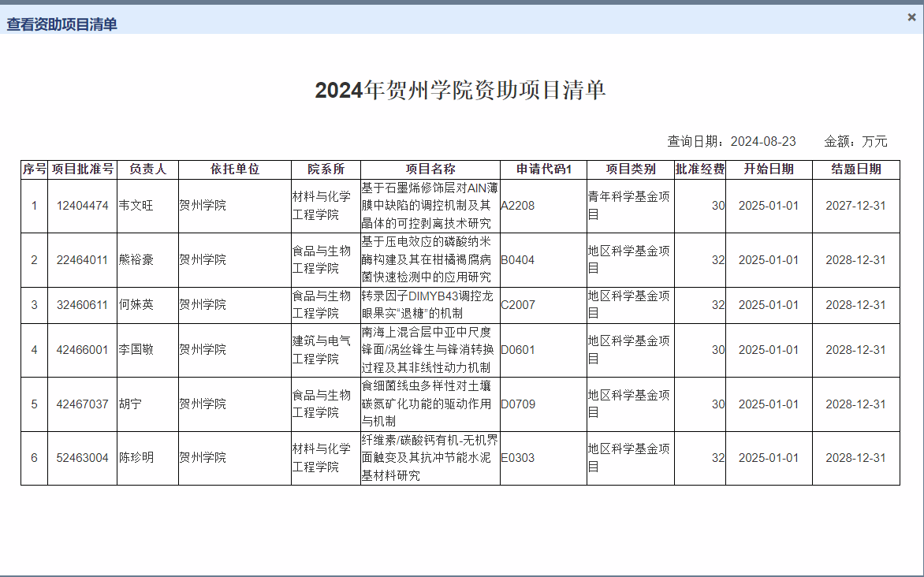Select the cell with name 韦文旺
Viewport: 924px width, 577px height.
pyautogui.click(x=136, y=206)
